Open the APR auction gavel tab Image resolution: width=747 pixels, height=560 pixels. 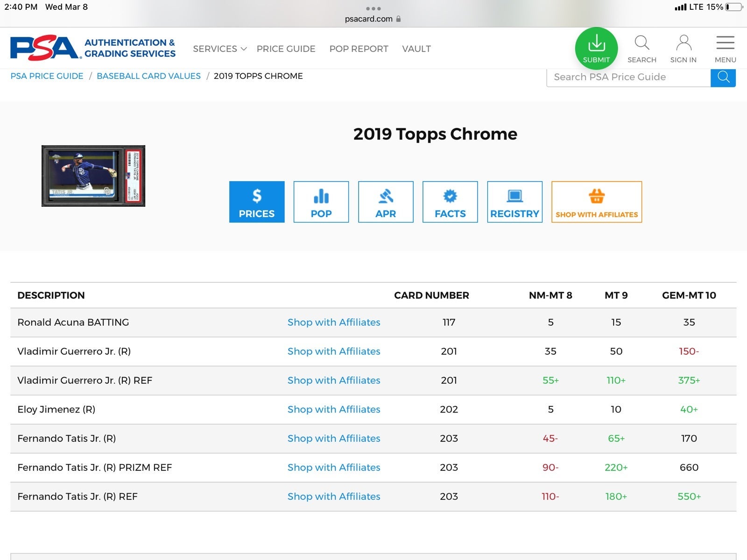pos(386,202)
